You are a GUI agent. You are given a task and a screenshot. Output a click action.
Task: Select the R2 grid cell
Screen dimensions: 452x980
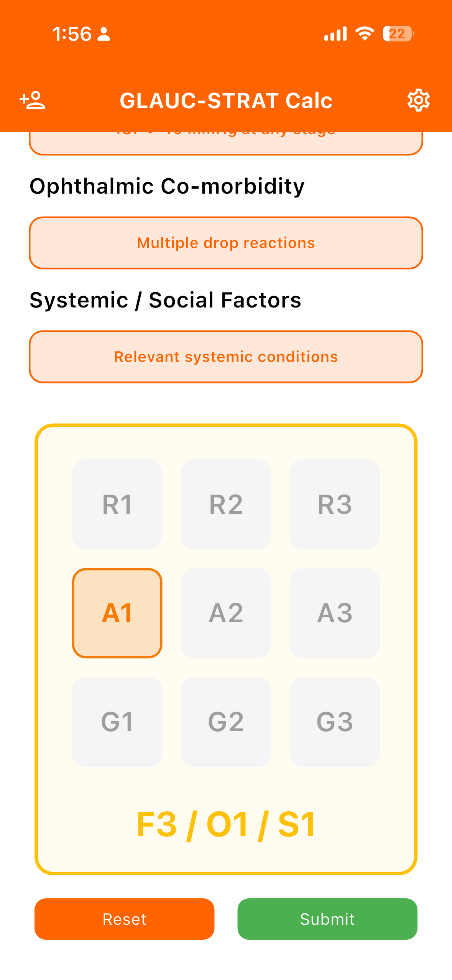point(226,504)
